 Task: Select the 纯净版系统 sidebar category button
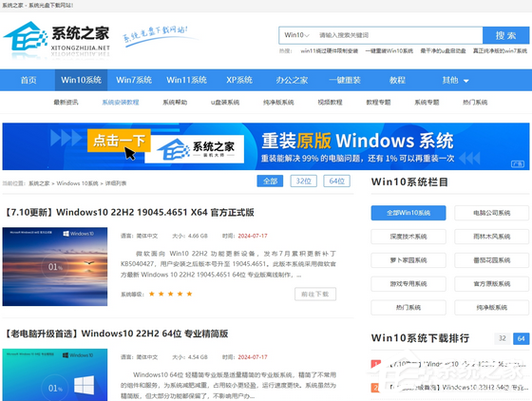point(492,307)
